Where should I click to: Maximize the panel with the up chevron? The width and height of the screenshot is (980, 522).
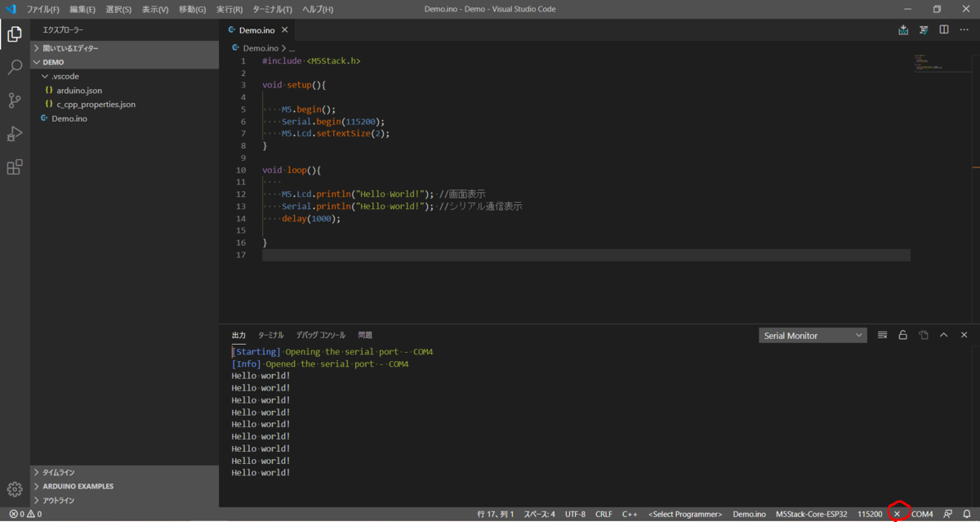pyautogui.click(x=944, y=335)
